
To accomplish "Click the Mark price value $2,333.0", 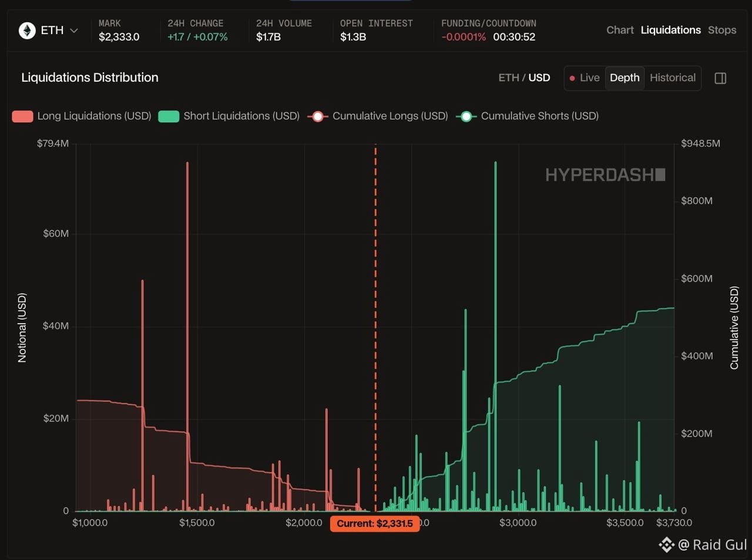I will pyautogui.click(x=119, y=37).
